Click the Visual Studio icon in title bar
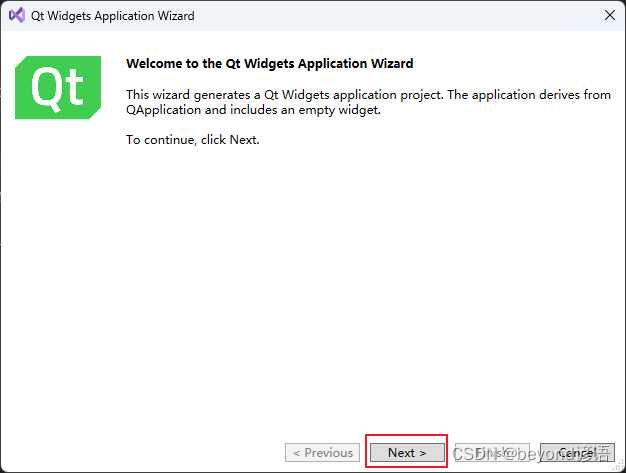Viewport: 626px width, 473px height. tap(17, 16)
